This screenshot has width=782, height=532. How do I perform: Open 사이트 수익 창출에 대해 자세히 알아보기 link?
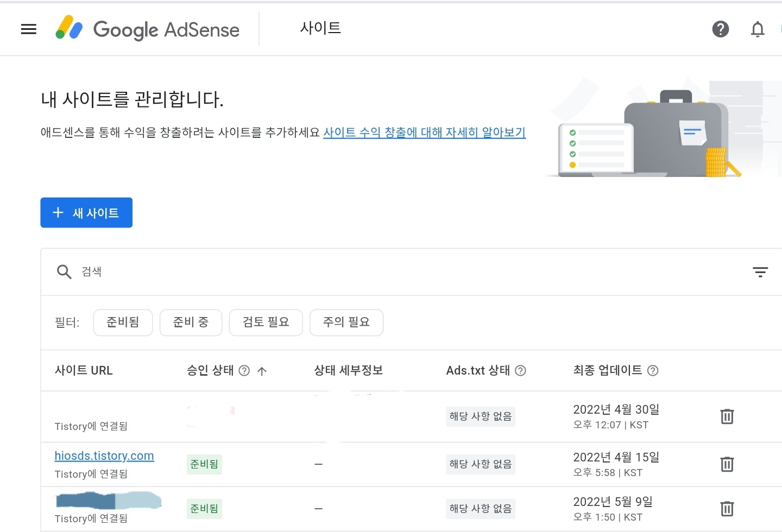(424, 132)
